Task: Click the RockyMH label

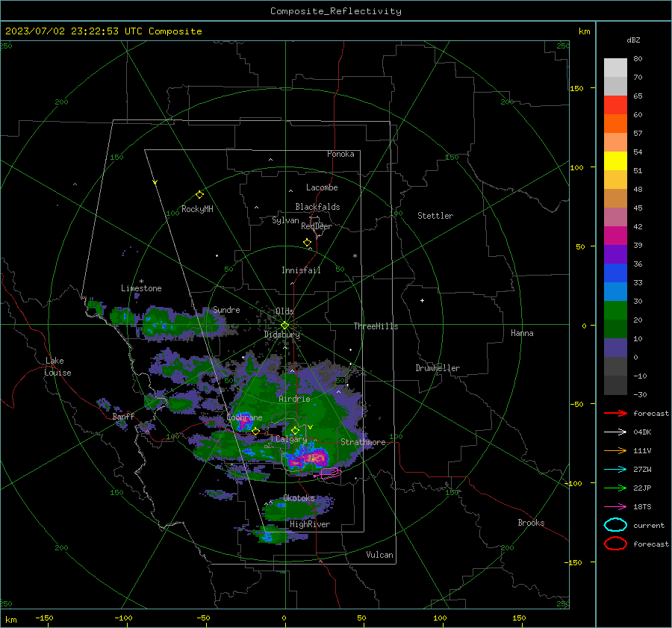Action: 197,209
